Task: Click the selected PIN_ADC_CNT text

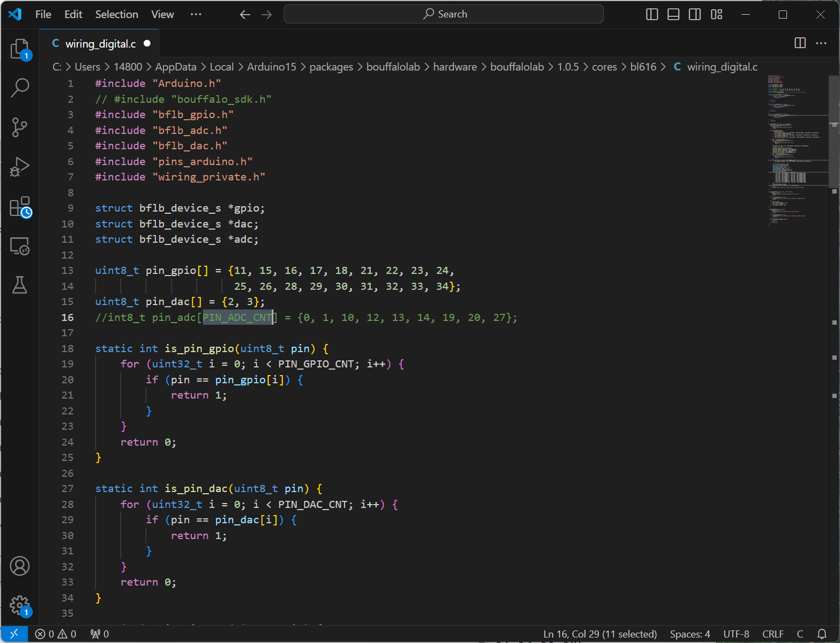Action: (237, 317)
